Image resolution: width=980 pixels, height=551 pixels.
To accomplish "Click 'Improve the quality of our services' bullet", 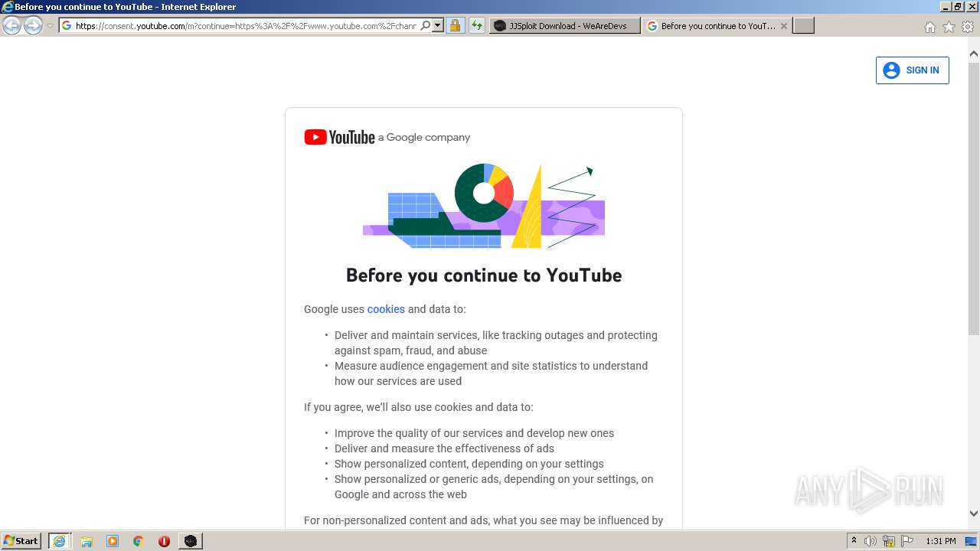I will (474, 433).
